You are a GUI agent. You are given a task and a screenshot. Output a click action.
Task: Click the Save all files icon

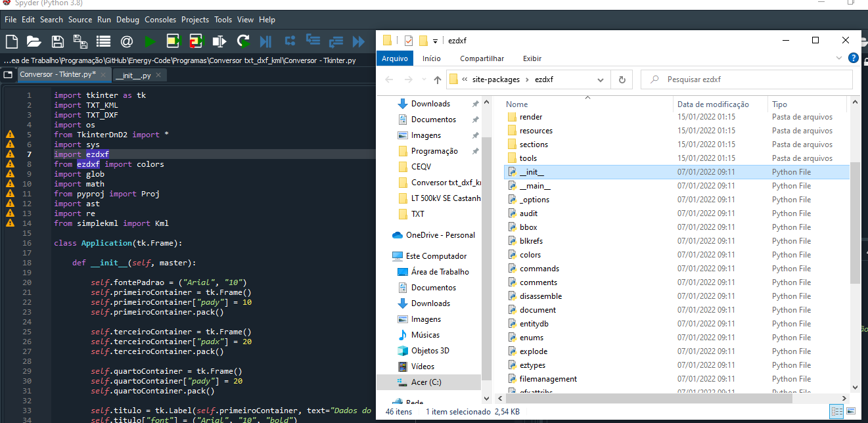tap(80, 42)
